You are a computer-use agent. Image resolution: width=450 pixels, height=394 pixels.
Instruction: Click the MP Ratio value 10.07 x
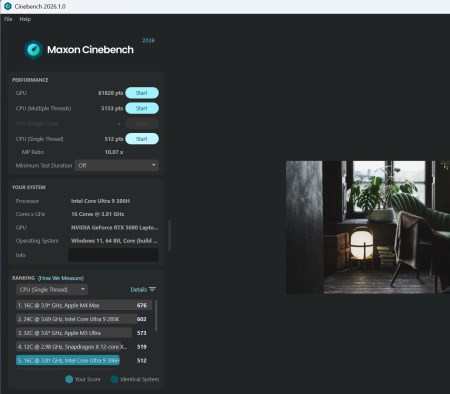coord(114,152)
